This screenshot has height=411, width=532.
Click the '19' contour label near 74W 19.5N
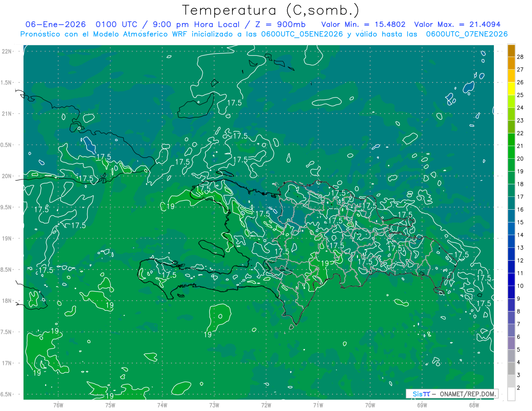(170, 206)
